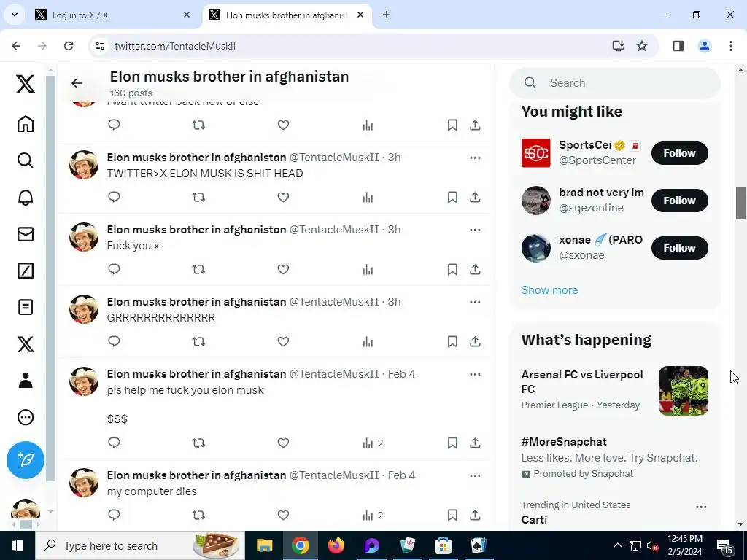The height and width of the screenshot is (560, 747).
Task: Open more options on GRRRRRRRRRRRRRR post
Action: [475, 302]
